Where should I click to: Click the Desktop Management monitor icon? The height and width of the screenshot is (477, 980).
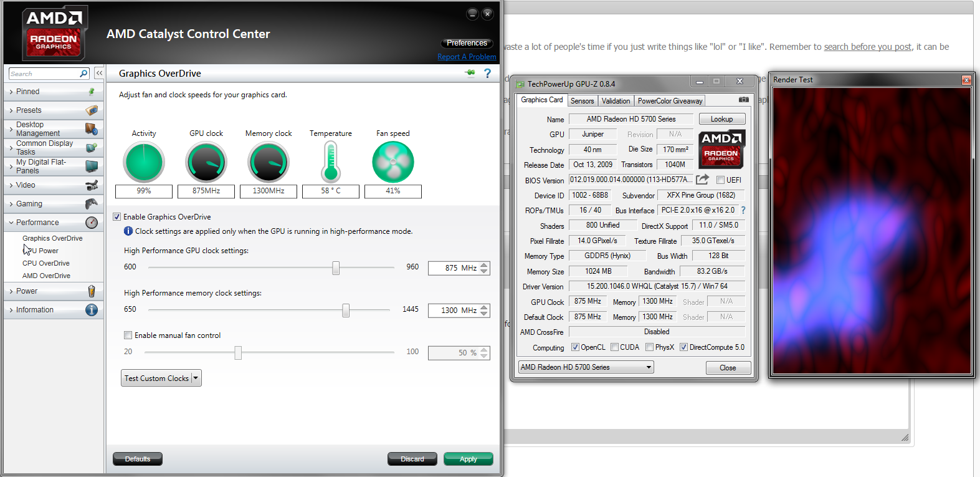tap(92, 129)
